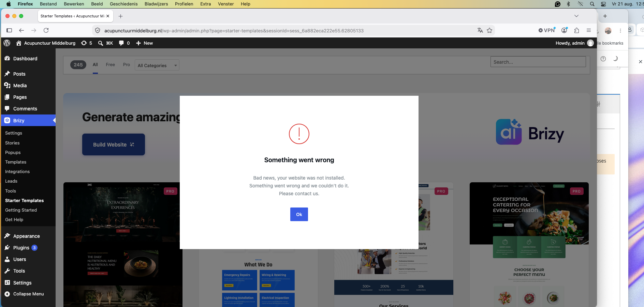
Task: Open Brizy Settings submenu
Action: (x=14, y=133)
